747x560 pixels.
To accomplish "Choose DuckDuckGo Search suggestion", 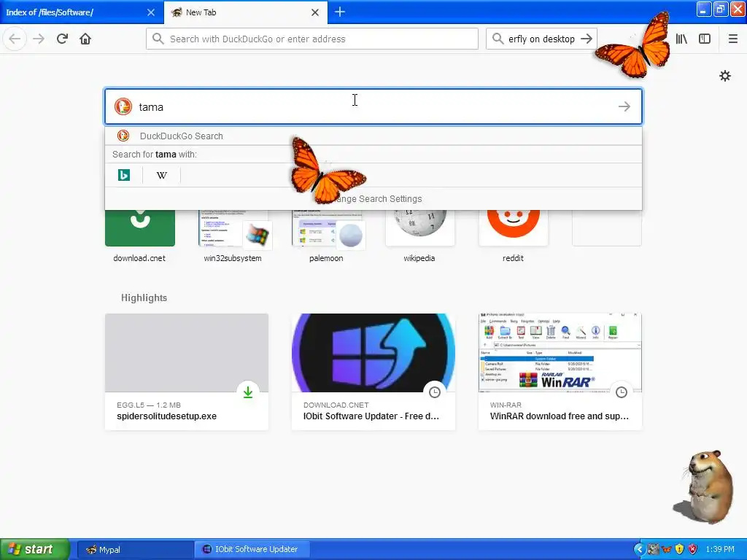I will [373, 136].
